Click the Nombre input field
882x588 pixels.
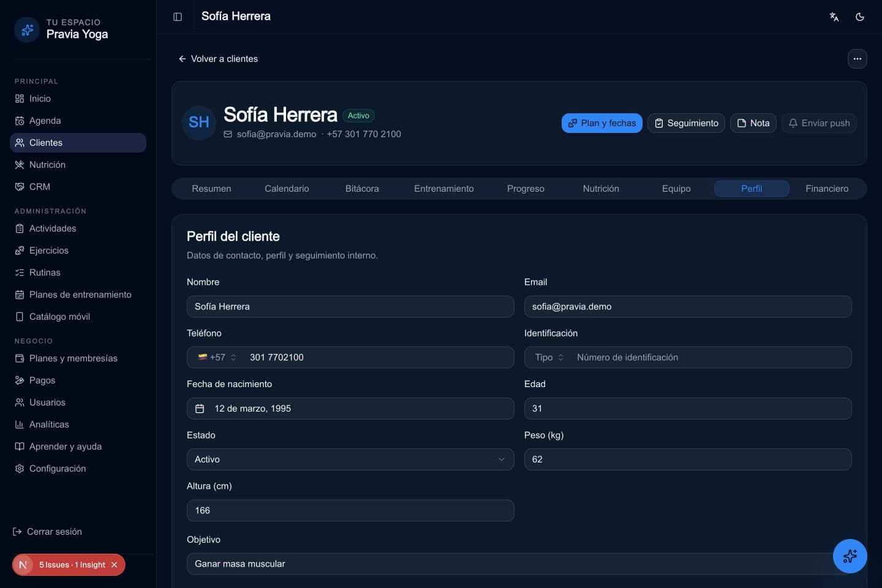pos(350,307)
